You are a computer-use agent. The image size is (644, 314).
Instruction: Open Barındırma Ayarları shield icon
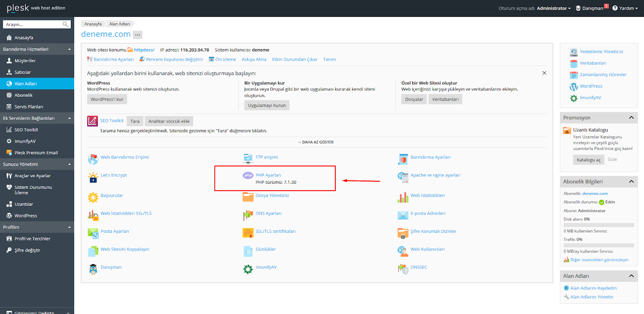point(403,159)
